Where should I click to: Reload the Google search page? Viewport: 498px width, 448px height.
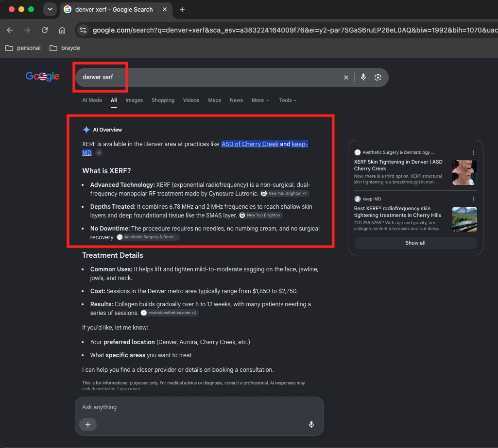tap(45, 30)
